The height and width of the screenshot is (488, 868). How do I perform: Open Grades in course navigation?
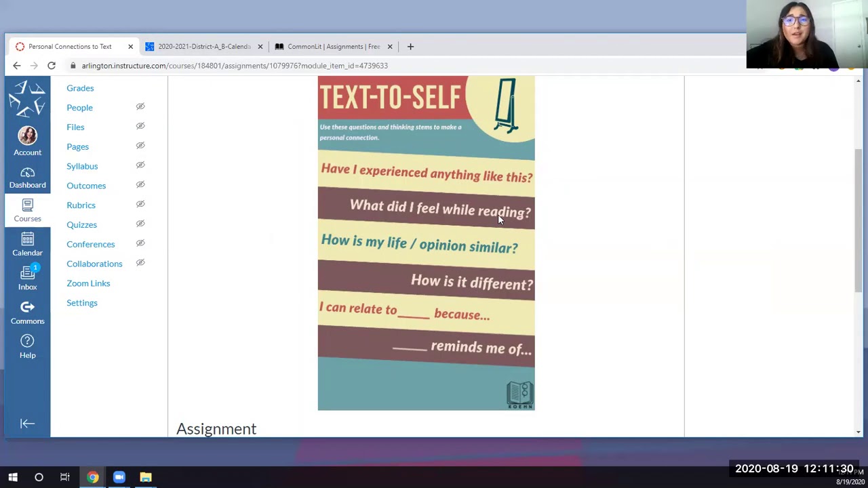80,88
